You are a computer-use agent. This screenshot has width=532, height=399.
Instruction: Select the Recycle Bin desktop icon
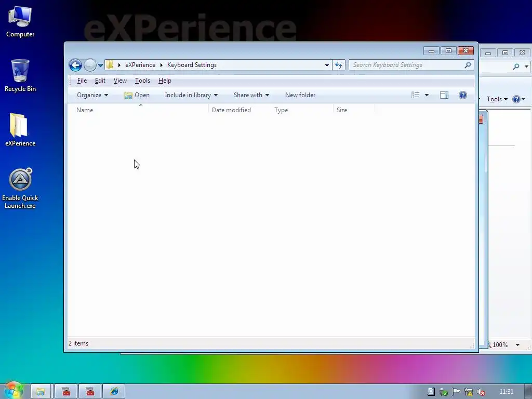tap(20, 76)
